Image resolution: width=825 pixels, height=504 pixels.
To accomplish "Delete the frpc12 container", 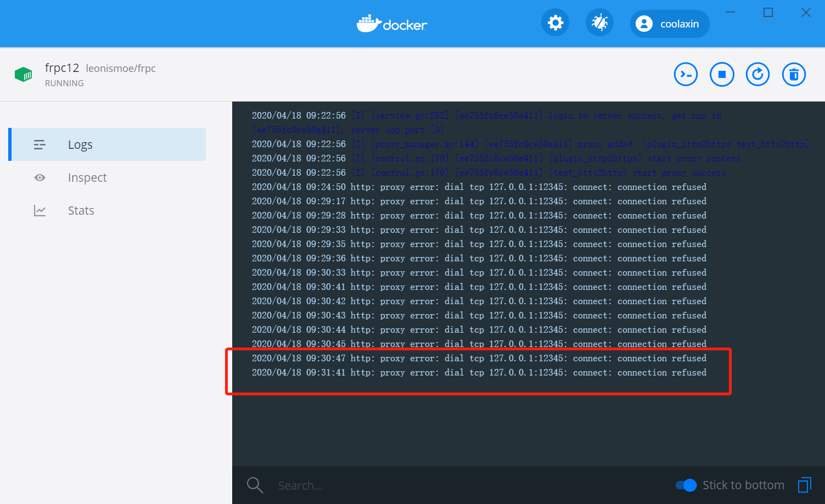I will coord(794,74).
